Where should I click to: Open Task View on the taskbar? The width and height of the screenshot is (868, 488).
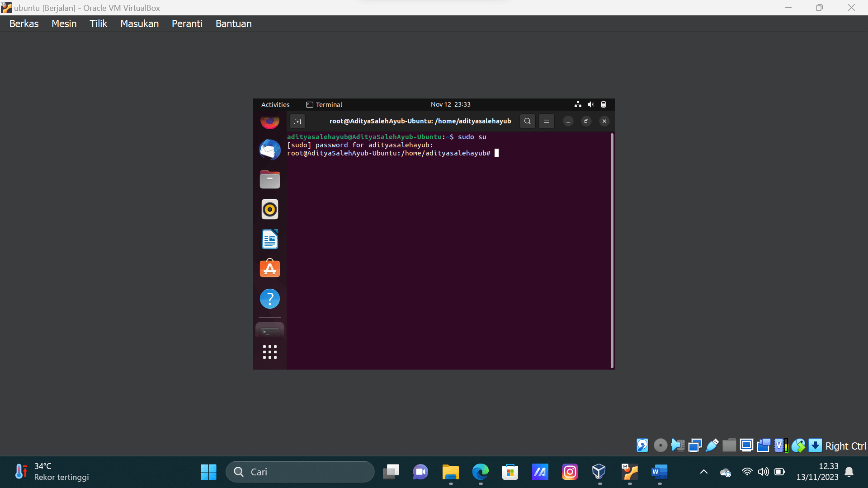(x=391, y=472)
